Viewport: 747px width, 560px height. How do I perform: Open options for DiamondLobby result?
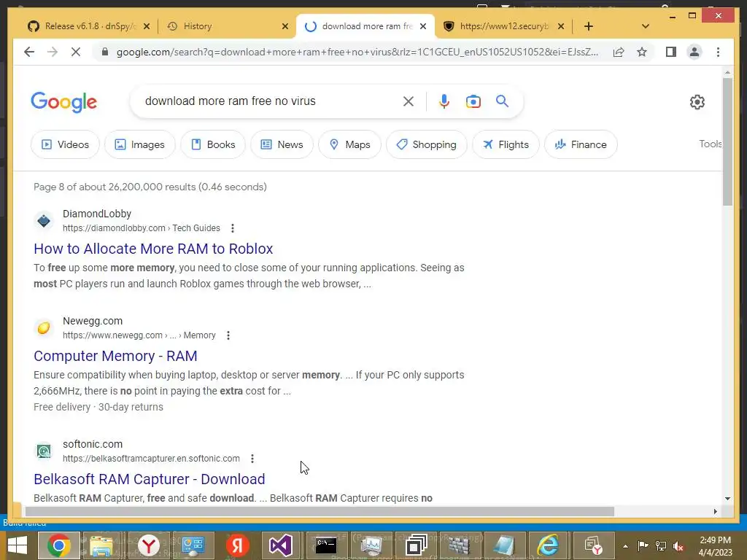233,228
